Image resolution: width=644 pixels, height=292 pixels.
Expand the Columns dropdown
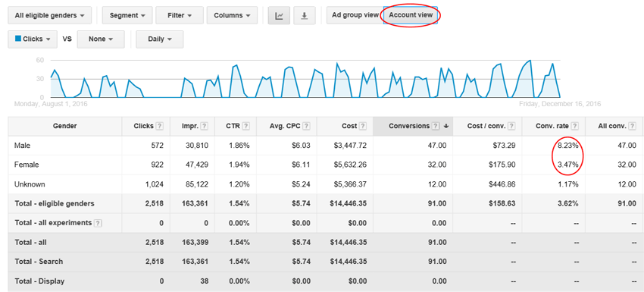point(232,16)
